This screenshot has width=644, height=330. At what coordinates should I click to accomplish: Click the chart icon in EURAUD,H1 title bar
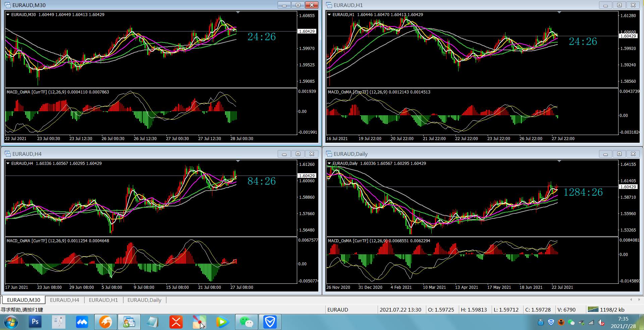(329, 5)
